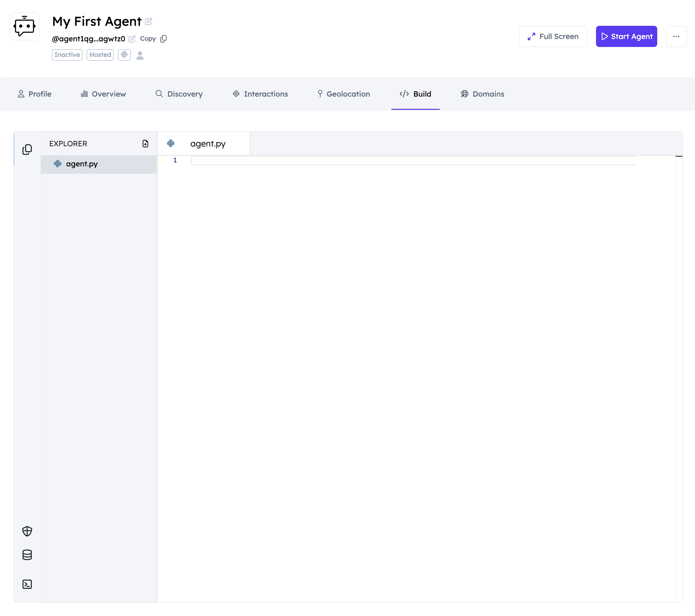This screenshot has height=616, width=695.
Task: Click the target badge icon near Hosted
Action: [x=124, y=55]
